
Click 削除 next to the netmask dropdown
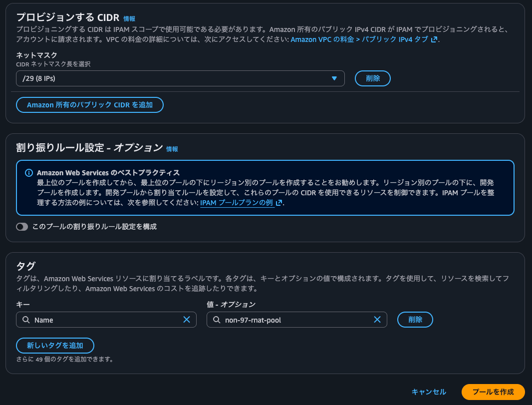pos(372,78)
